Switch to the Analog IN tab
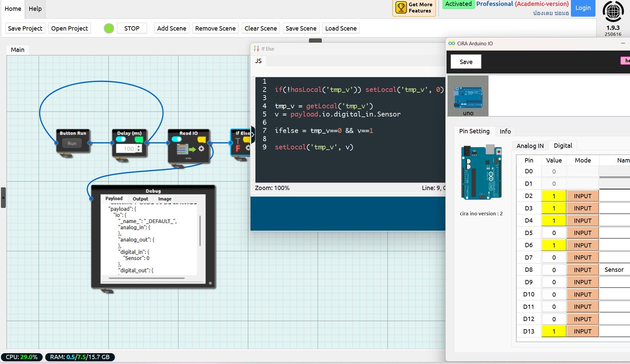The image size is (630, 364). coord(530,146)
